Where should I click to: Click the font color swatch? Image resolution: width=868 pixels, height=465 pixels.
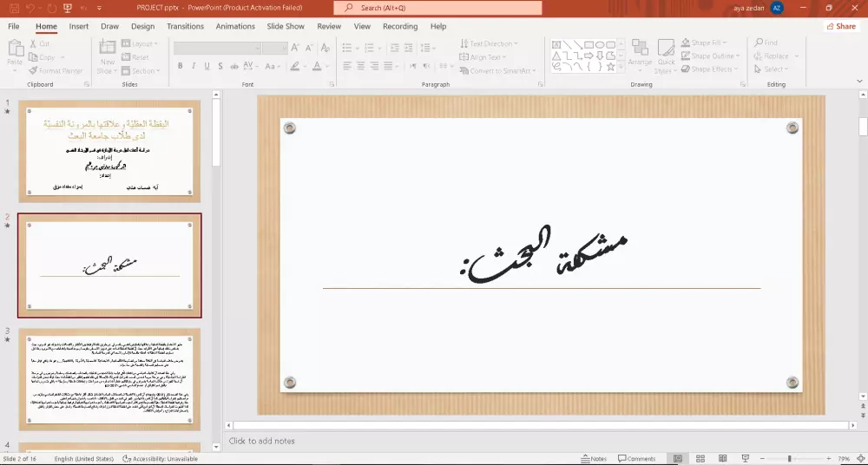[317, 66]
